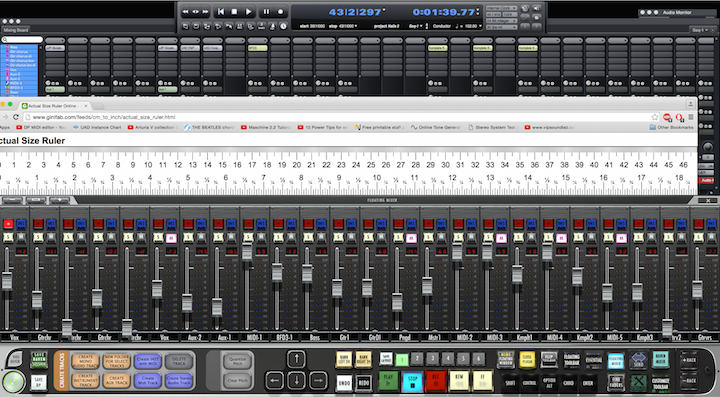This screenshot has width=720, height=397.
Task: Toggle record-enable on the Vox channel strip
Action: 8,224
